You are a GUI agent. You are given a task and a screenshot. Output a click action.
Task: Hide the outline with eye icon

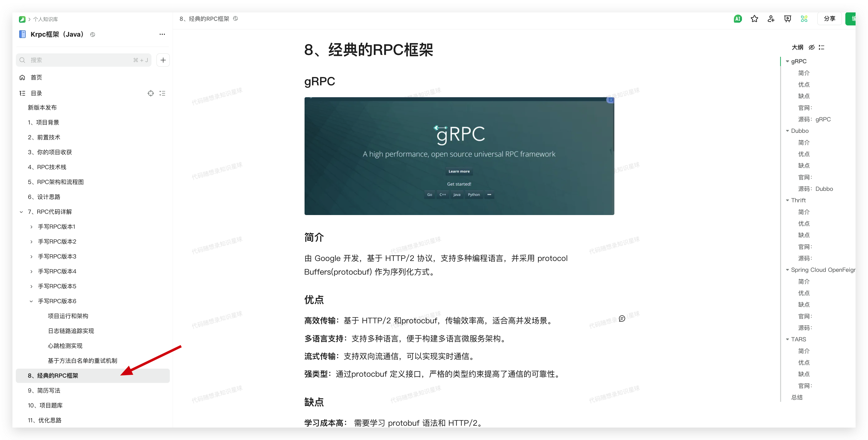pyautogui.click(x=811, y=47)
